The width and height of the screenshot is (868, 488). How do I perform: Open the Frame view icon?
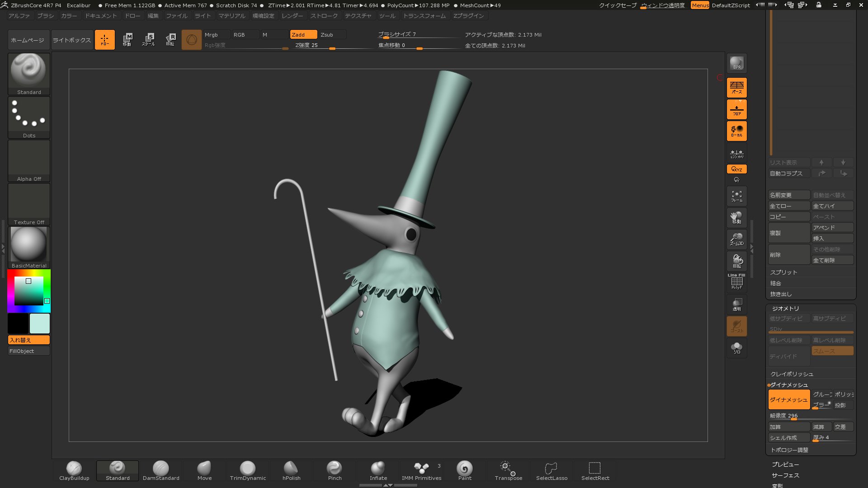click(x=736, y=196)
